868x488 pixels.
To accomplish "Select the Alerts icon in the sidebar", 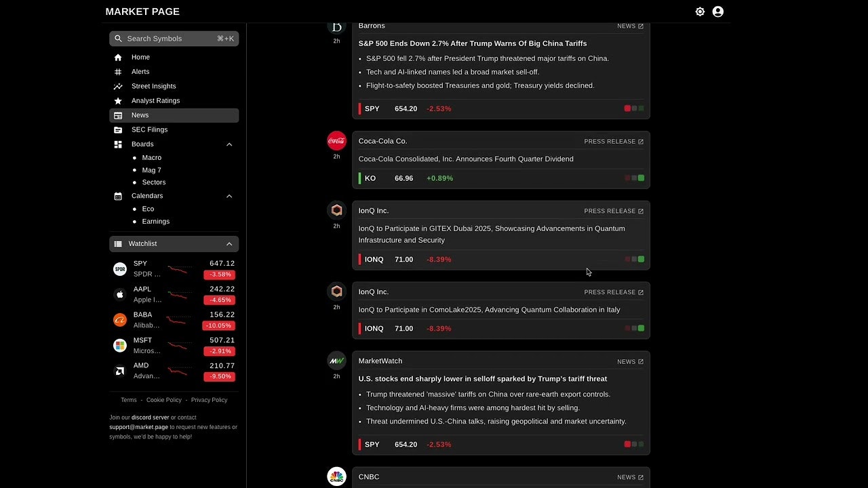I will [118, 71].
